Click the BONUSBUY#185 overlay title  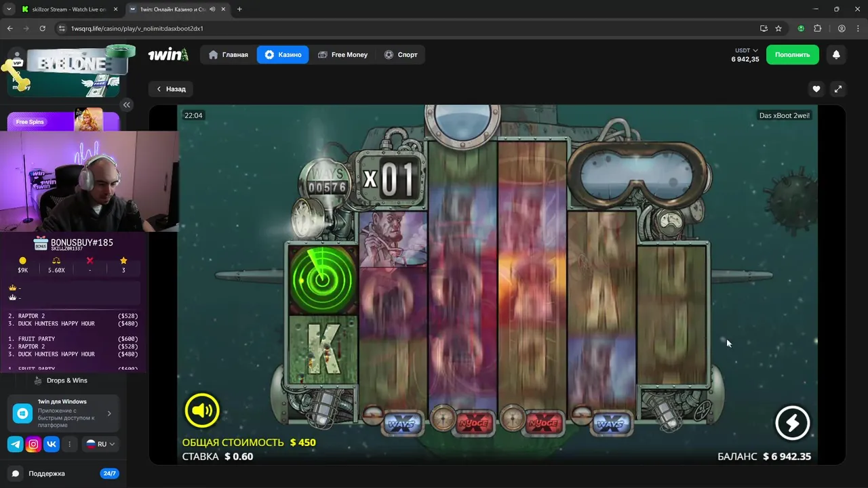point(81,243)
